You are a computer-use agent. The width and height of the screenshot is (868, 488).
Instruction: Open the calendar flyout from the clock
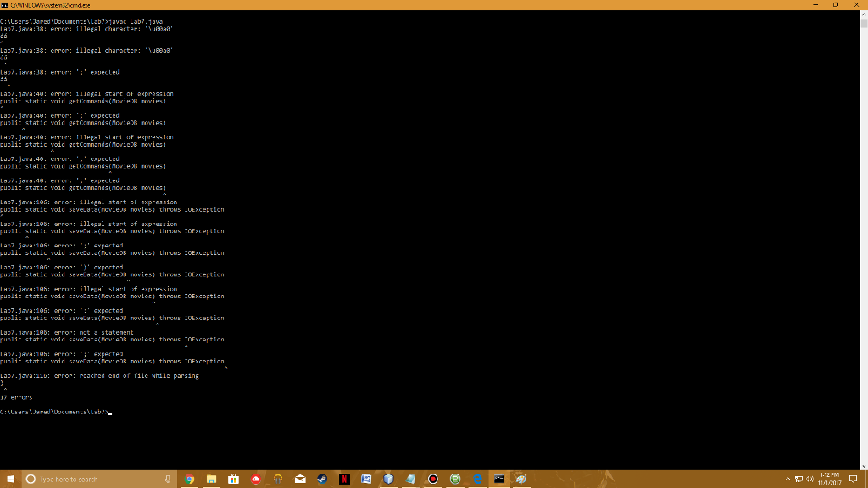(831, 478)
